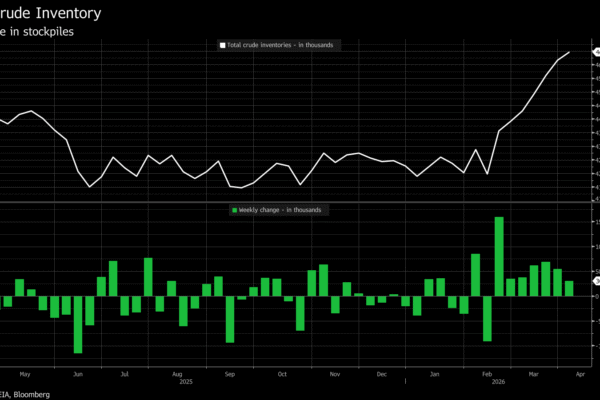The image size is (600, 400).
Task: Select the deepest negative bar in June
Action: tap(78, 325)
